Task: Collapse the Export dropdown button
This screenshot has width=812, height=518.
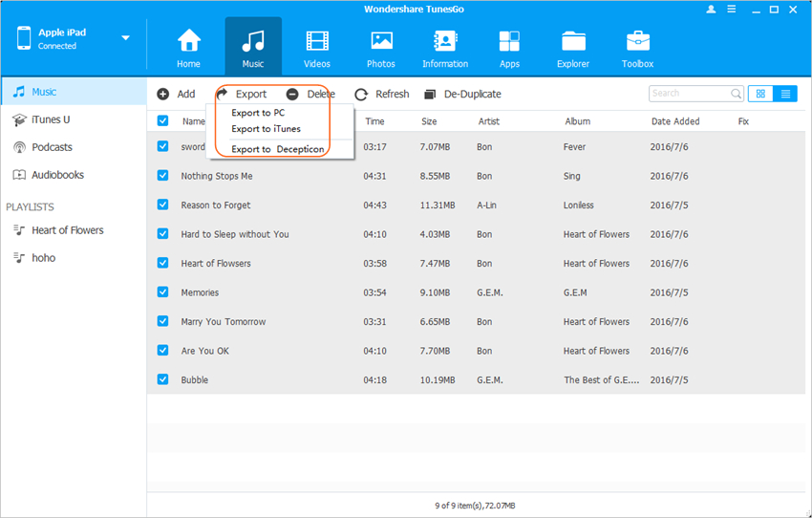Action: 243,94
